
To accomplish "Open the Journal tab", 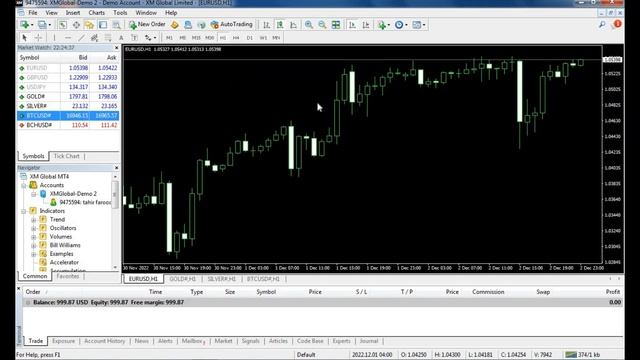I will coord(369,341).
